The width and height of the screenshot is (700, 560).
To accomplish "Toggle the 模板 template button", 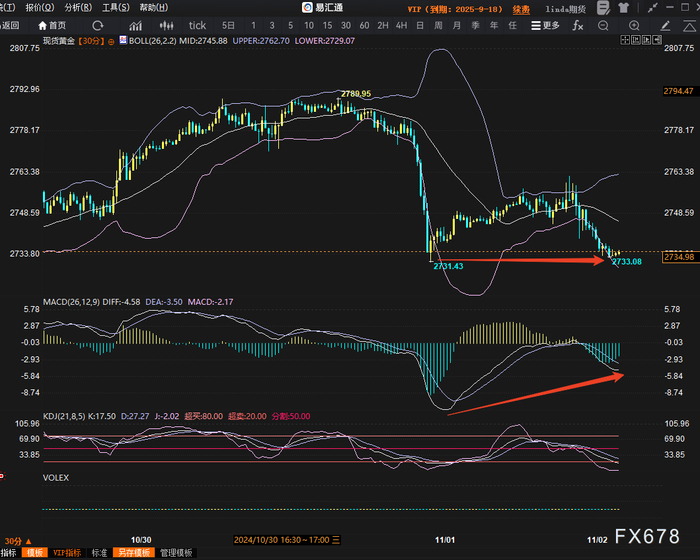I will coord(36,553).
